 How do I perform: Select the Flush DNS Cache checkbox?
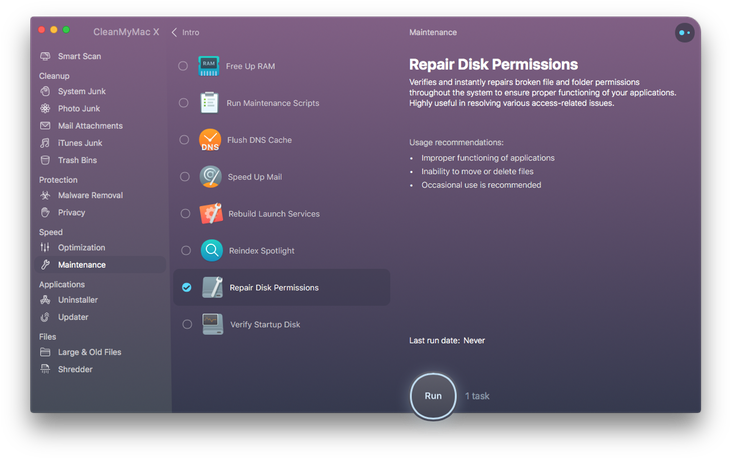click(184, 140)
